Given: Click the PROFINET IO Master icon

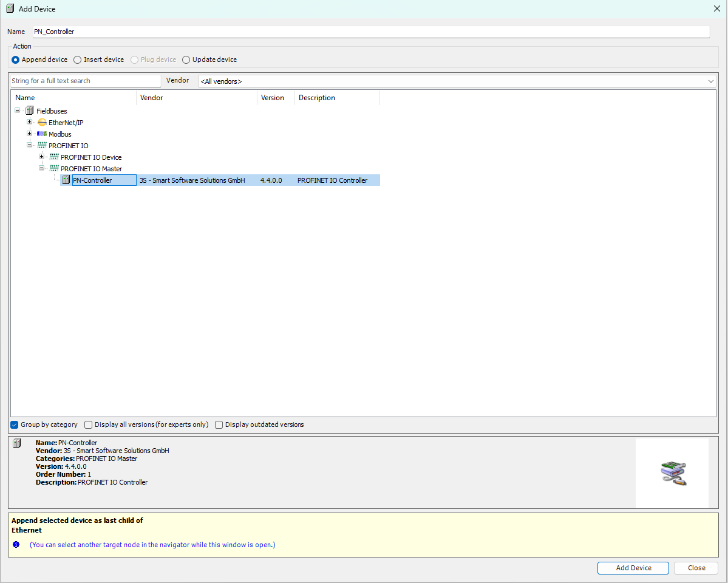Looking at the screenshot, I should 53,168.
